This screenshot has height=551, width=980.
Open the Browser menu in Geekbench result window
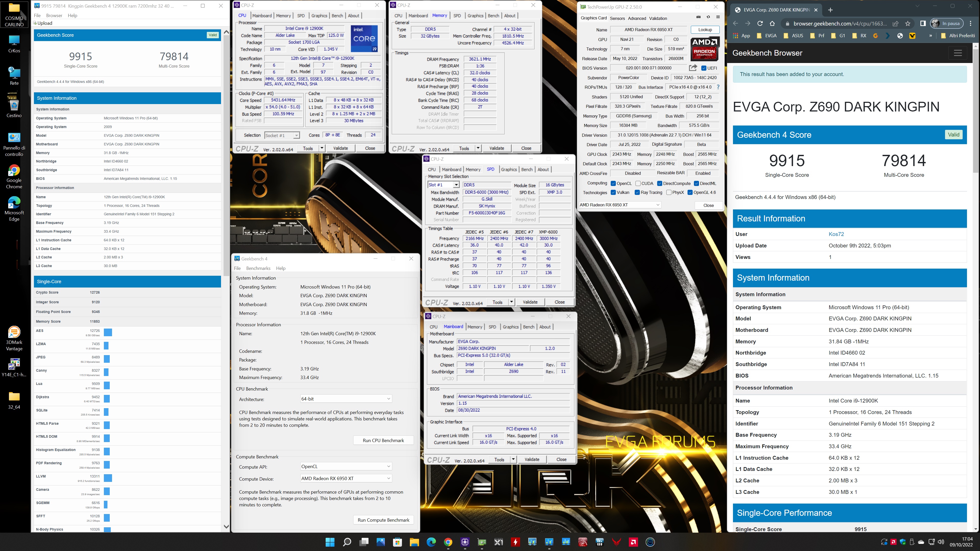tap(54, 16)
